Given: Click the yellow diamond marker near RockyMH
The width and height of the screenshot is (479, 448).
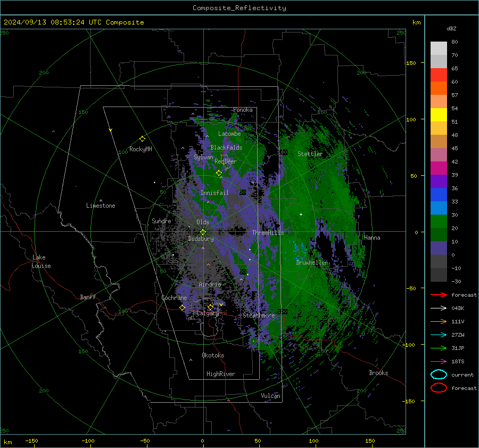Looking at the screenshot, I should (x=142, y=139).
